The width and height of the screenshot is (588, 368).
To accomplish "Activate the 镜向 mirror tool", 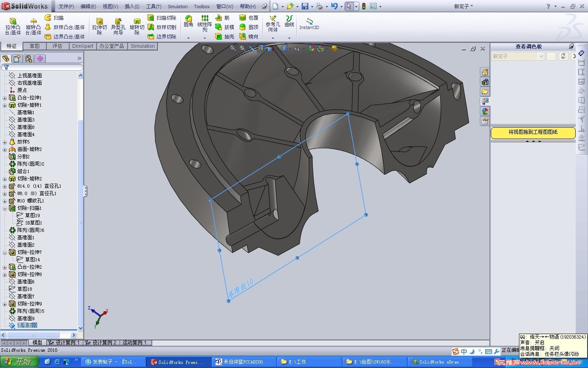I will [x=249, y=36].
